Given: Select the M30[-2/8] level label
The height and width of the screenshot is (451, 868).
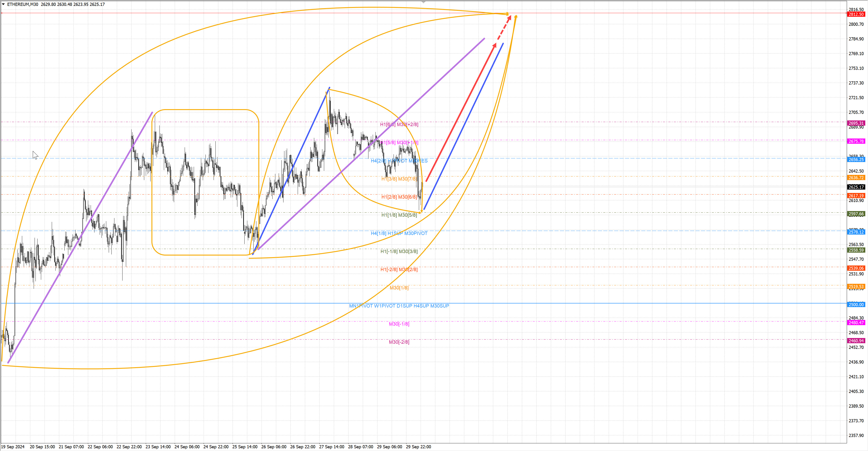Looking at the screenshot, I should [x=399, y=342].
